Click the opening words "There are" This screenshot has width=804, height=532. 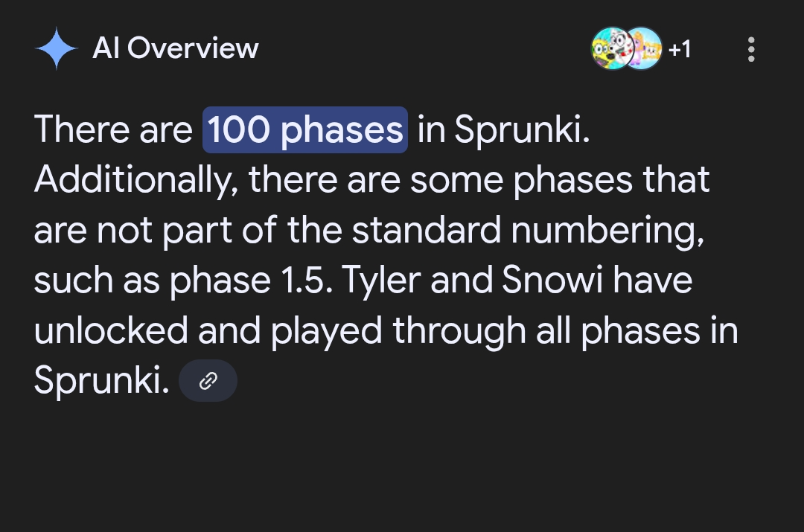[113, 129]
